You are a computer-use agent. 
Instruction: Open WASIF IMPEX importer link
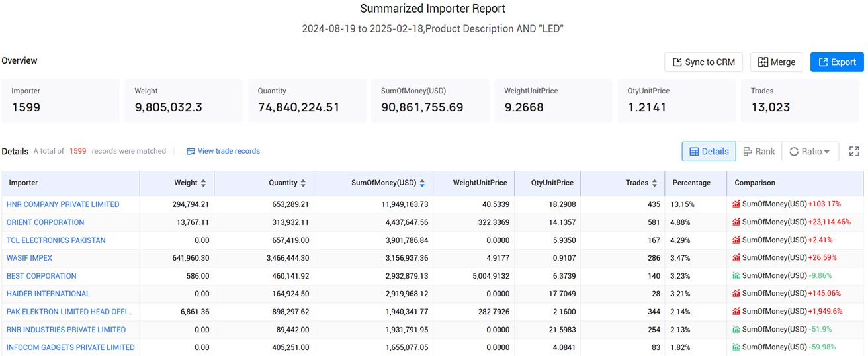click(29, 258)
